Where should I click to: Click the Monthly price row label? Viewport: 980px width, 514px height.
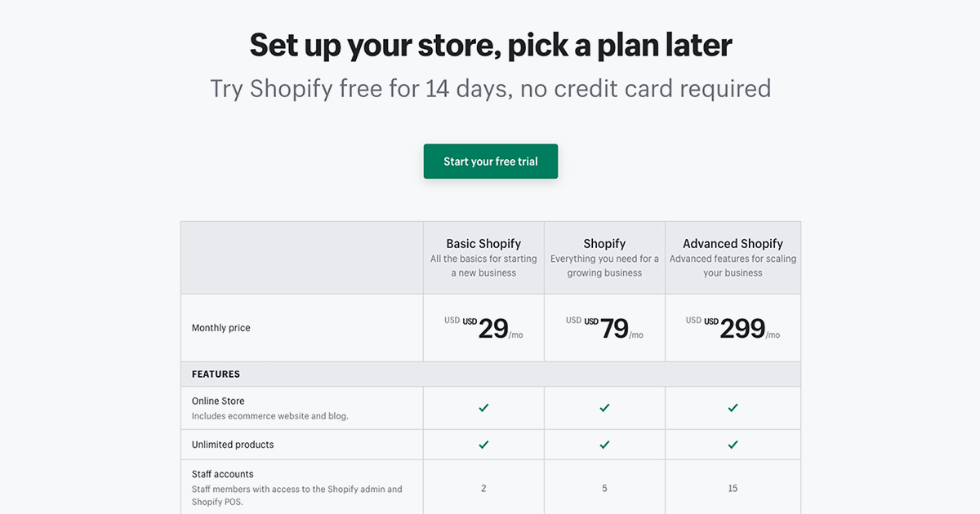(x=221, y=328)
